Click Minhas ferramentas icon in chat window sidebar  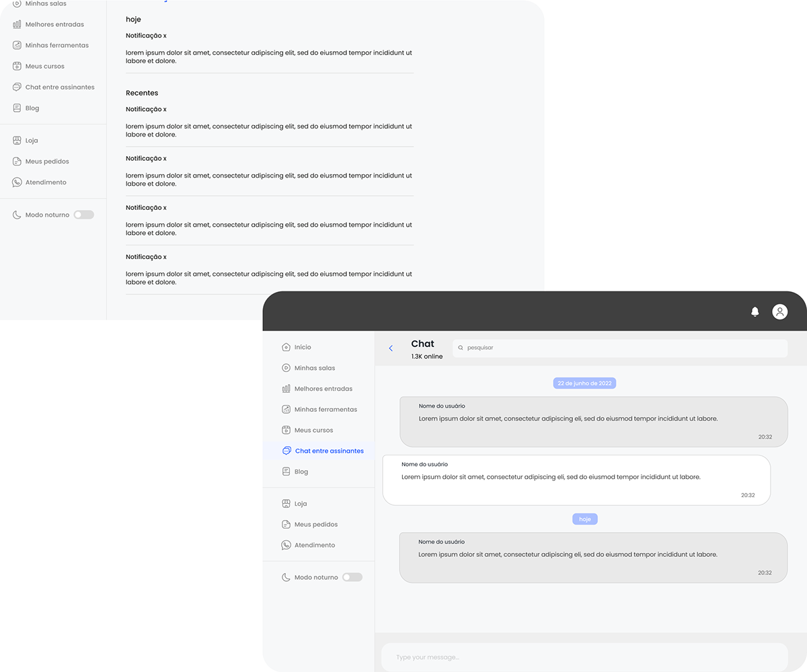pyautogui.click(x=286, y=409)
